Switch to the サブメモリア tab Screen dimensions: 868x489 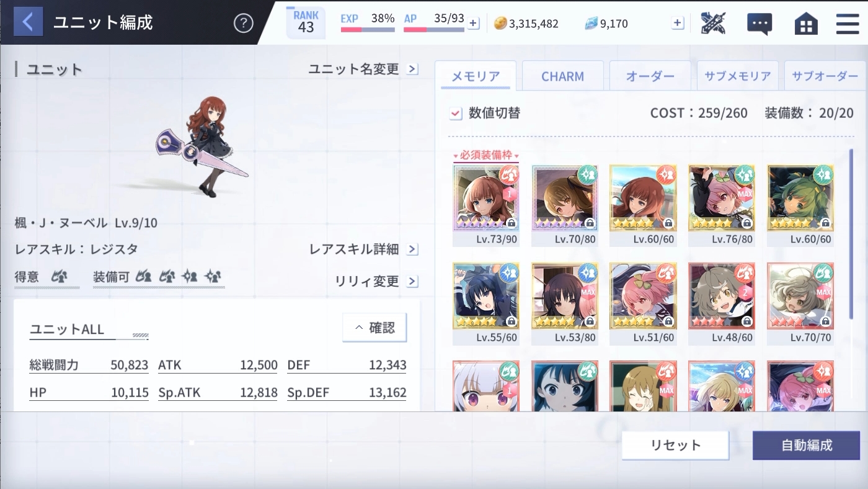coord(737,76)
